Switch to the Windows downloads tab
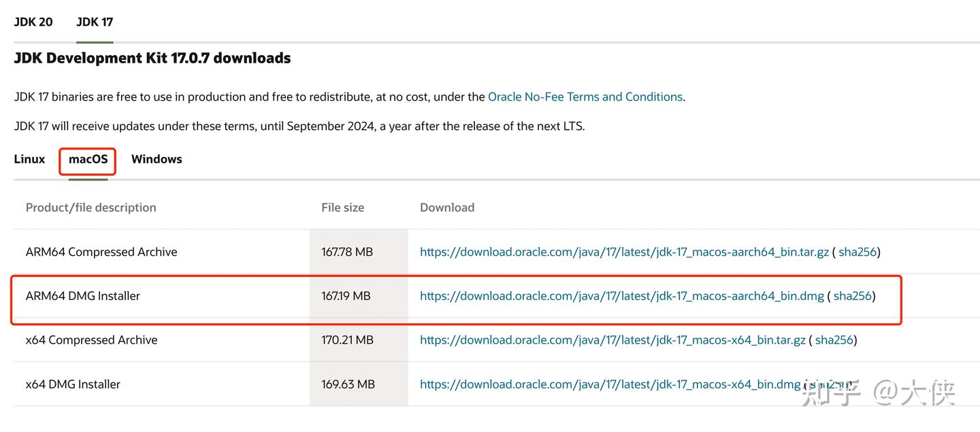The width and height of the screenshot is (980, 432). (157, 159)
